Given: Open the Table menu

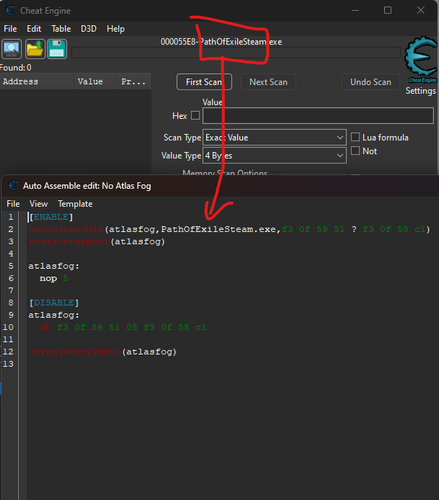Looking at the screenshot, I should (x=61, y=29).
